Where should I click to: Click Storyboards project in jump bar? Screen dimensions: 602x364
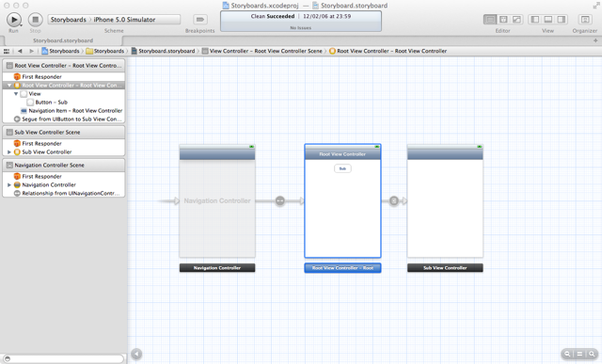60,51
